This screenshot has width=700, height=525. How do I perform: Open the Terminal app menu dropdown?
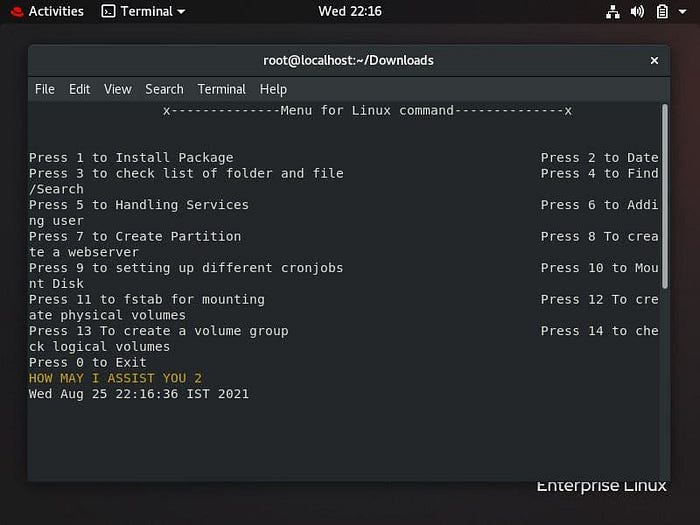(143, 11)
